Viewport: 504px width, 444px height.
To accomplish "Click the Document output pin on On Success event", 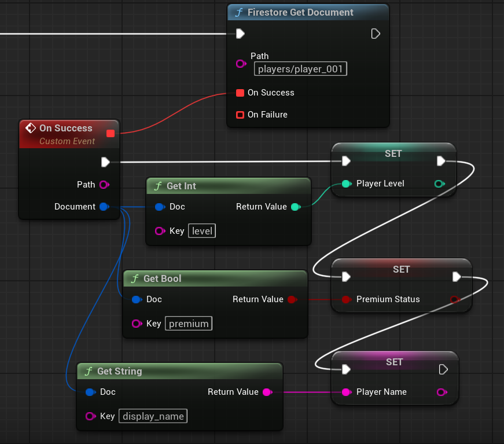I will point(104,207).
